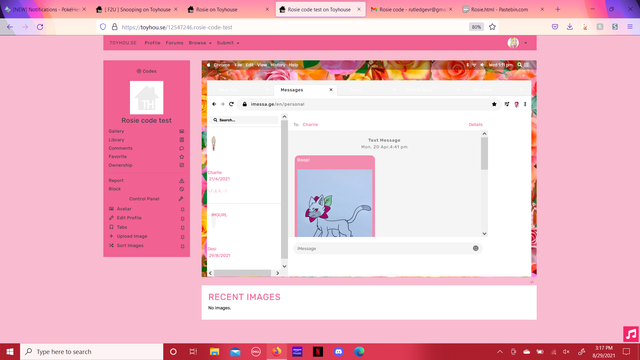
Task: Open the Forums link in navbar
Action: (x=174, y=43)
